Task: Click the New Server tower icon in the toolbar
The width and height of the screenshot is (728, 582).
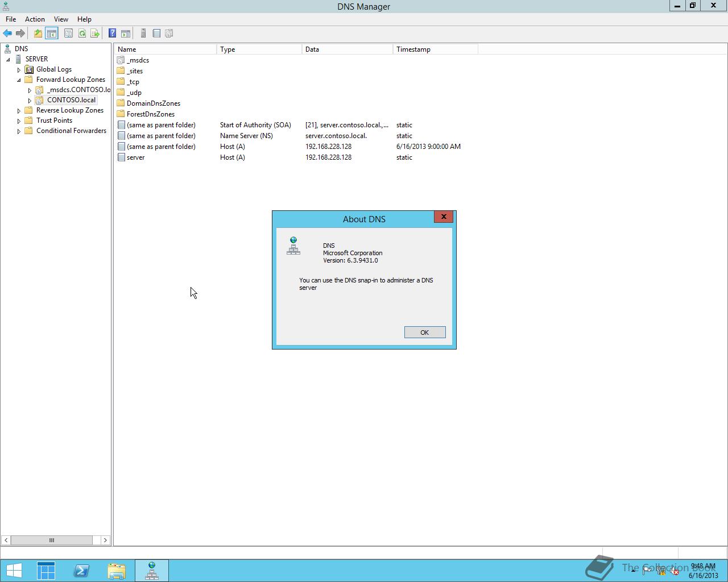Action: (x=143, y=34)
